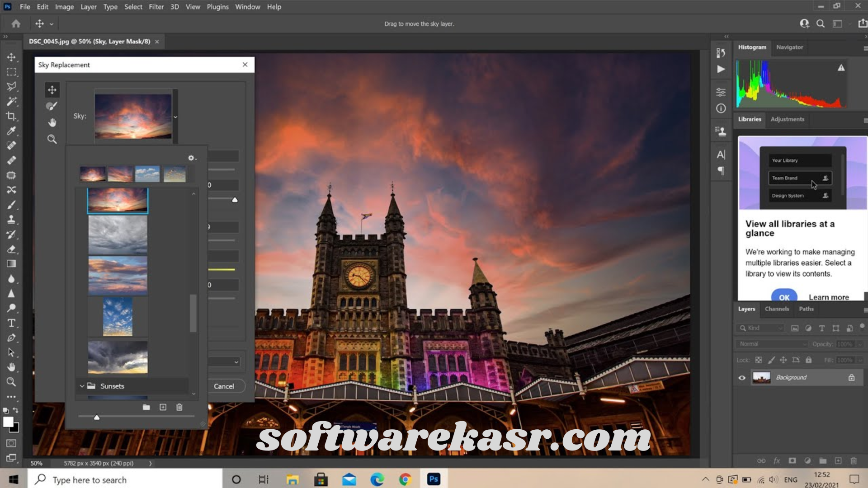Select the Horizontal Type tool

coord(11,323)
